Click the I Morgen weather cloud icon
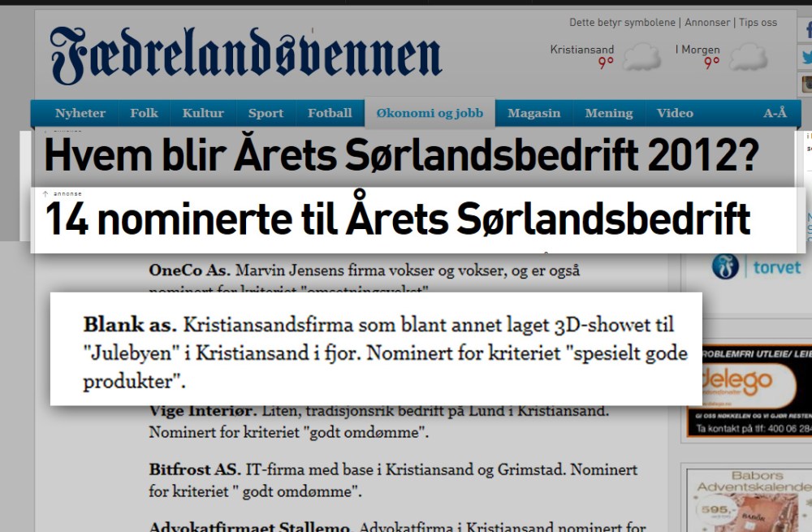Viewport: 812px width, 532px height. [x=747, y=58]
